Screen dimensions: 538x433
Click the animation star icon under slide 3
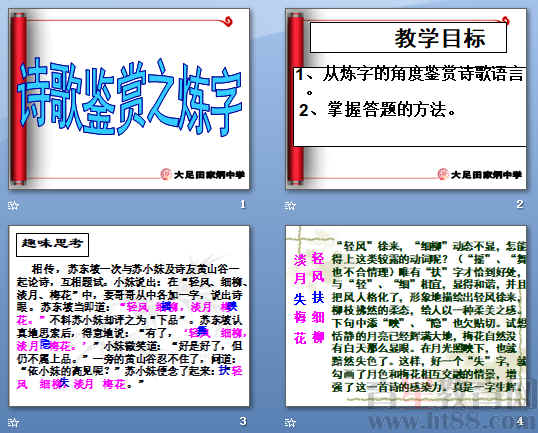(x=14, y=422)
